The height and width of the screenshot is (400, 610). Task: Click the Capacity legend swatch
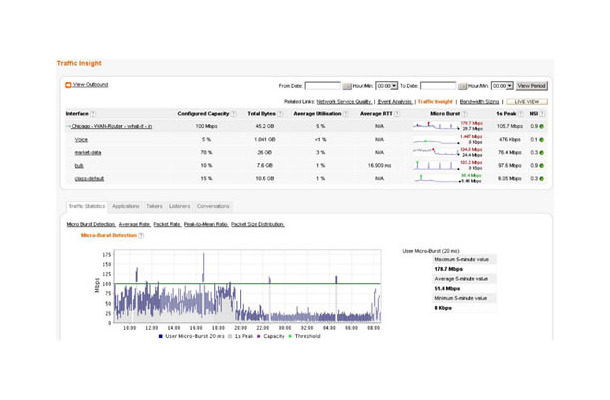[259, 336]
